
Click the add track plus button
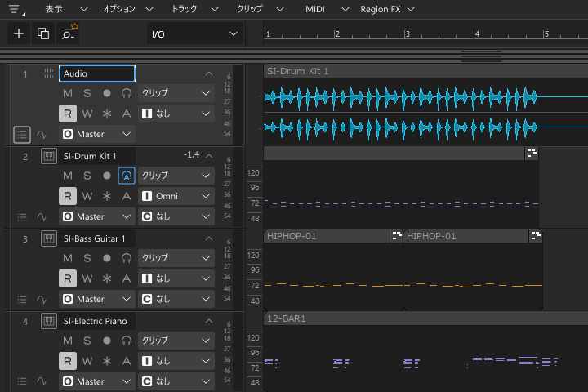pyautogui.click(x=19, y=33)
